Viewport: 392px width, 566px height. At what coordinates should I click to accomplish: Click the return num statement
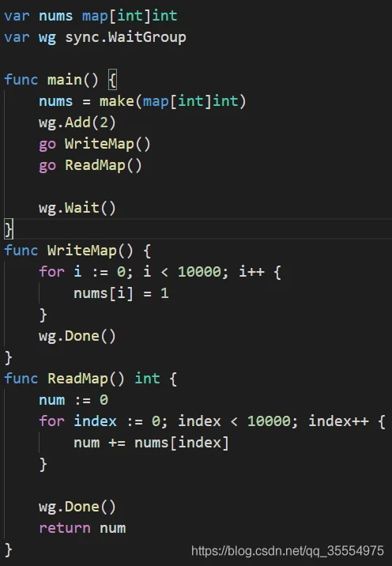pos(82,528)
